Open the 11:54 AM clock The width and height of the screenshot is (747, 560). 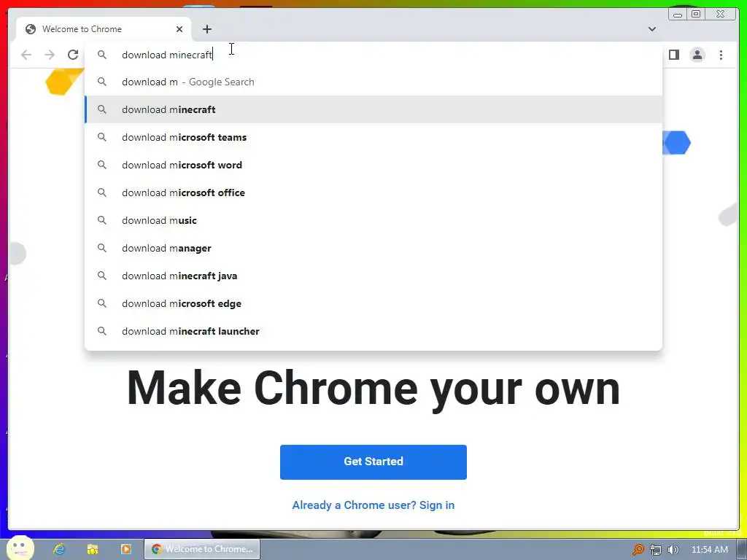(x=709, y=550)
